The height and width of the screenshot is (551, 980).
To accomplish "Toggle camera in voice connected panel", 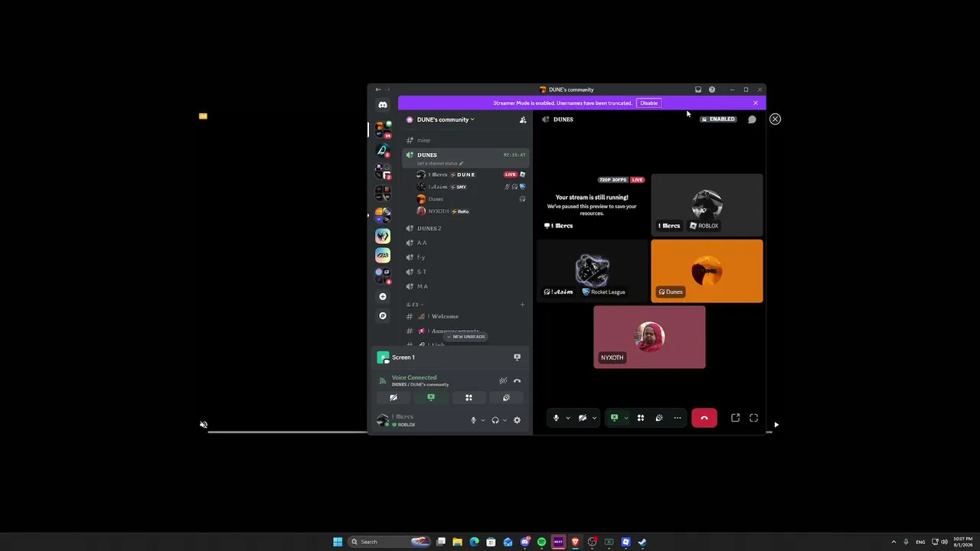I will pyautogui.click(x=394, y=398).
